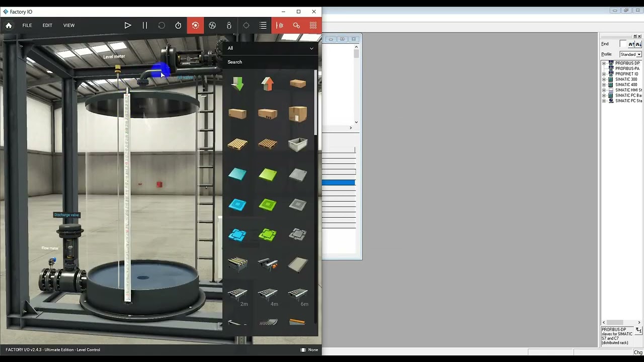Select the 2m roller conveyor
Viewport: 644px width, 362px height.
point(237,296)
